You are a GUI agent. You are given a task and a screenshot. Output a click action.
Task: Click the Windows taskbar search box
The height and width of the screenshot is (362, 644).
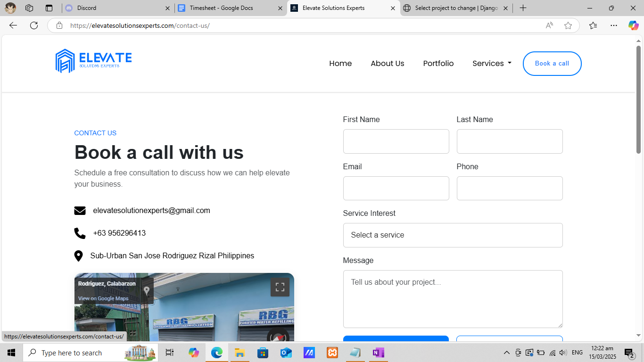(91, 353)
